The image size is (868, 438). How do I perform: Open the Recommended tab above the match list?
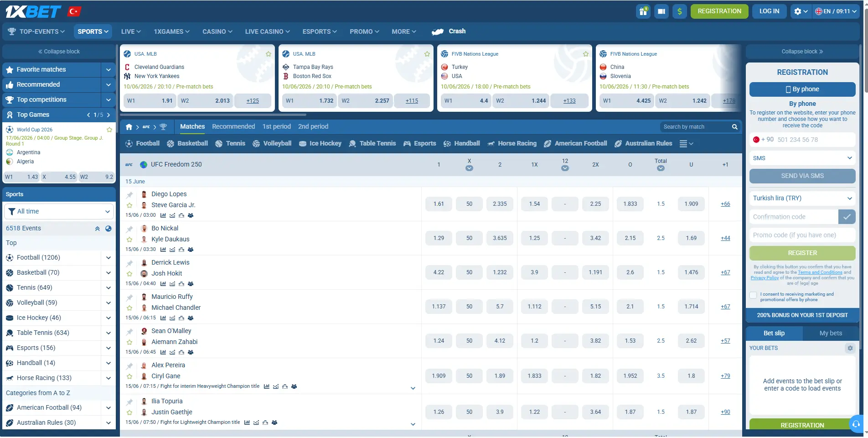pyautogui.click(x=233, y=127)
